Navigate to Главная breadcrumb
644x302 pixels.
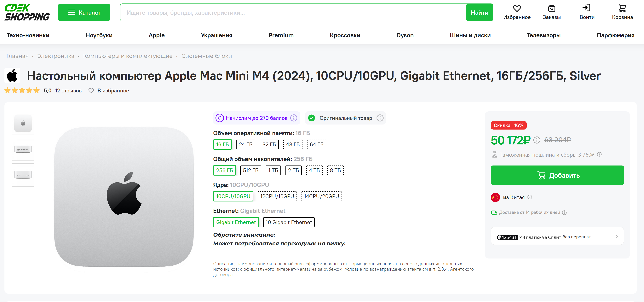pos(18,56)
